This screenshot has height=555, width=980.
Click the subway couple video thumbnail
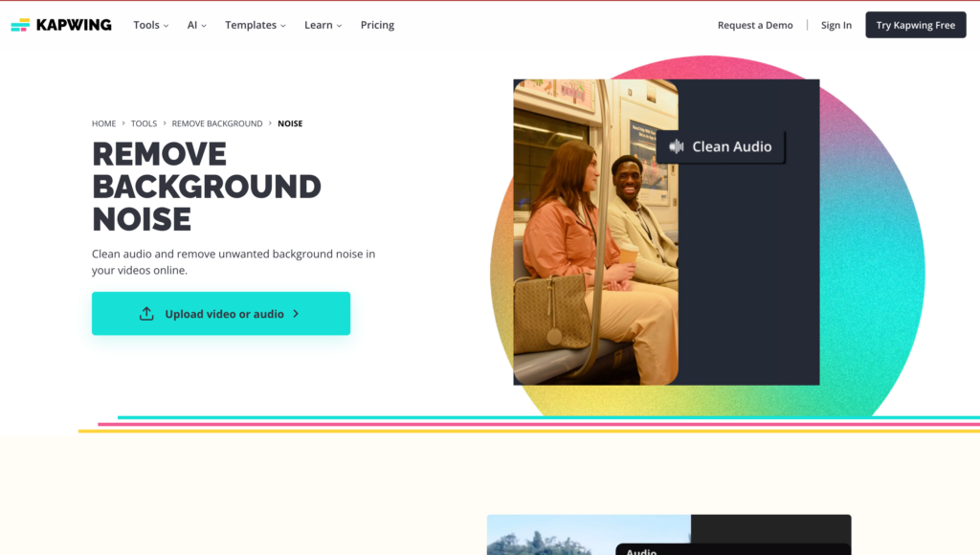pyautogui.click(x=595, y=232)
